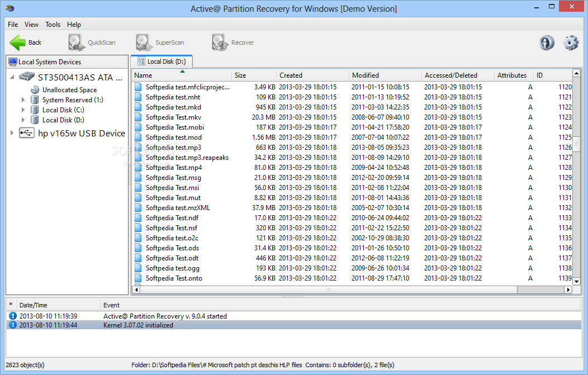588x375 pixels.
Task: Click the file icon of Softpedia Test.msi
Action: pos(138,188)
